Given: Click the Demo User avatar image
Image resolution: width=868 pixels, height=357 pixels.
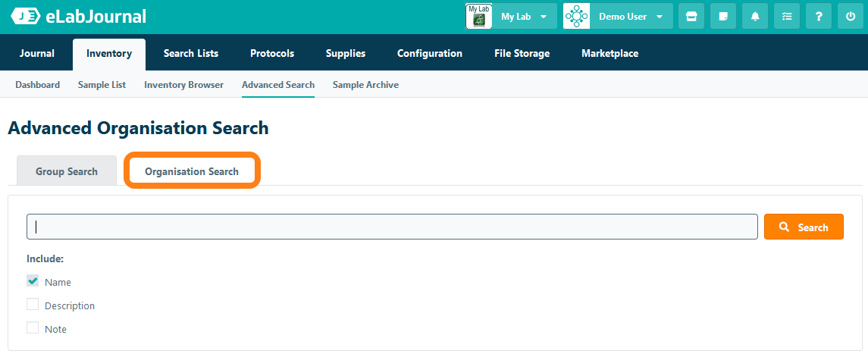Looking at the screenshot, I should pyautogui.click(x=577, y=17).
